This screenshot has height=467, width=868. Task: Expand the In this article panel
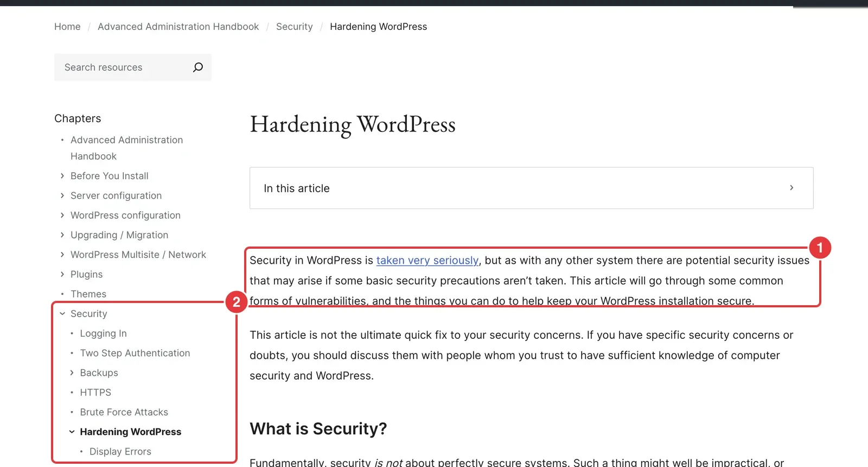(x=531, y=188)
